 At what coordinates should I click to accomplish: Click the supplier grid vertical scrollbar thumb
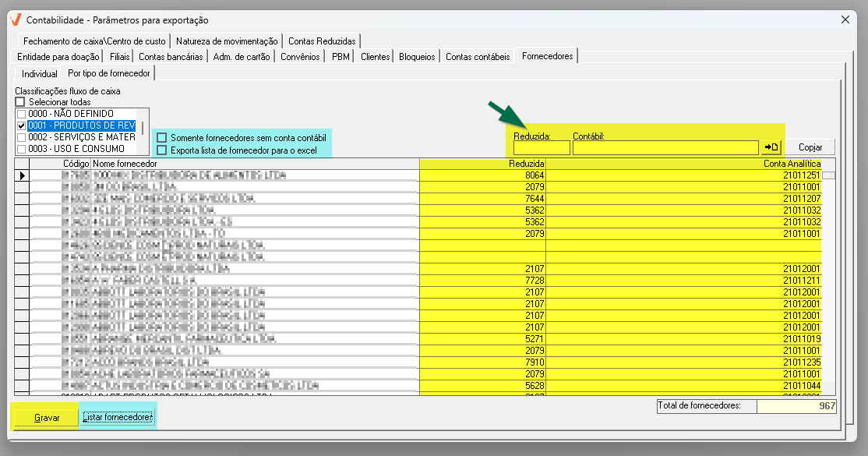[829, 175]
